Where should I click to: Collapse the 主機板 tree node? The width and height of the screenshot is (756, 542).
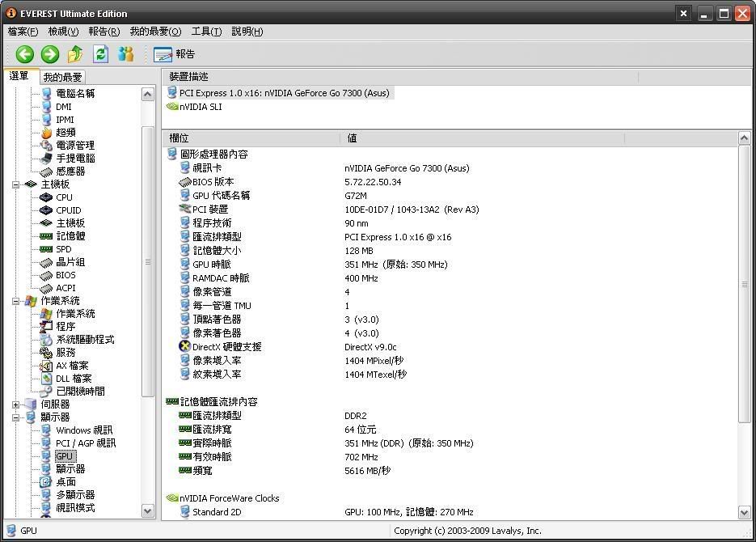16,184
